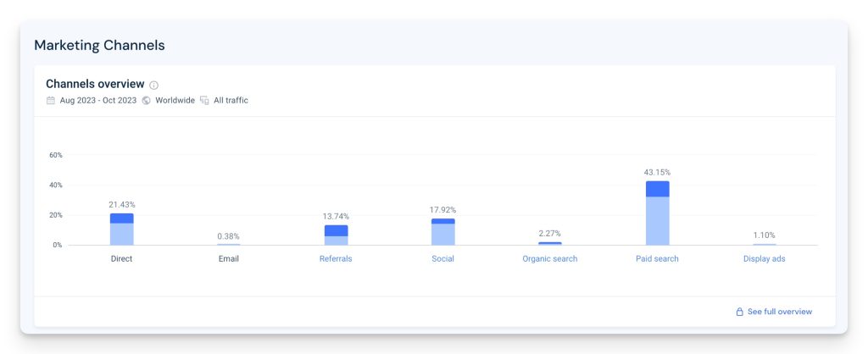Screen dimensions: 868x354
Task: Select the Social channel label
Action: click(442, 258)
